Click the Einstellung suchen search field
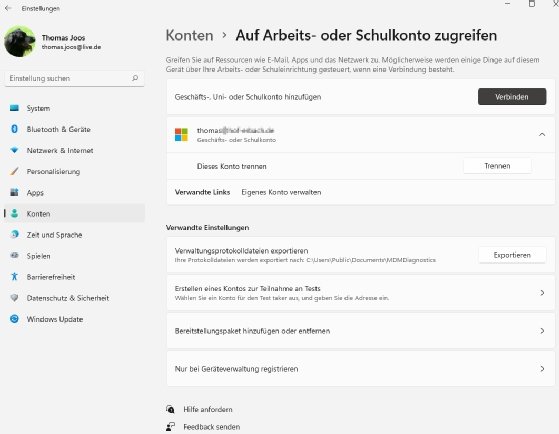559x434 pixels. point(75,78)
